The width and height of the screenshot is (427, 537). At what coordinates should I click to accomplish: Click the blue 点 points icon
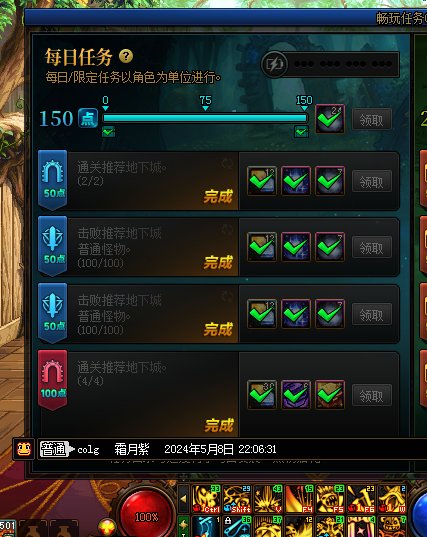click(x=88, y=118)
